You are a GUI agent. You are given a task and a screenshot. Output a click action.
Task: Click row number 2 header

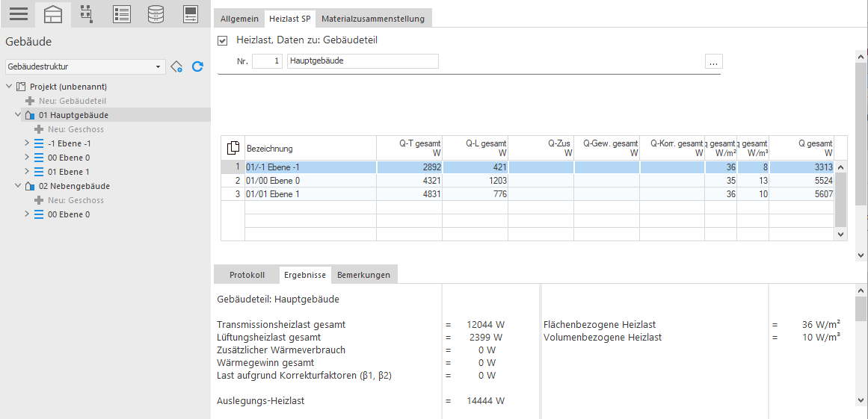click(x=233, y=181)
